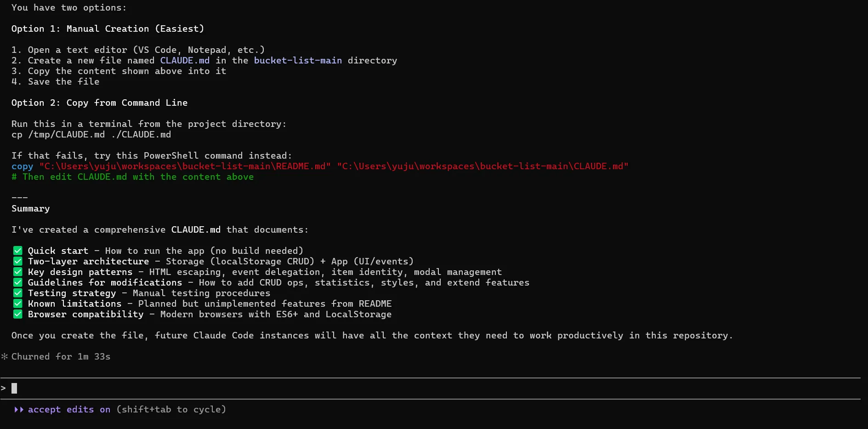This screenshot has height=429, width=868.
Task: Click the red CLAUDE.md destination path string
Action: 482,166
